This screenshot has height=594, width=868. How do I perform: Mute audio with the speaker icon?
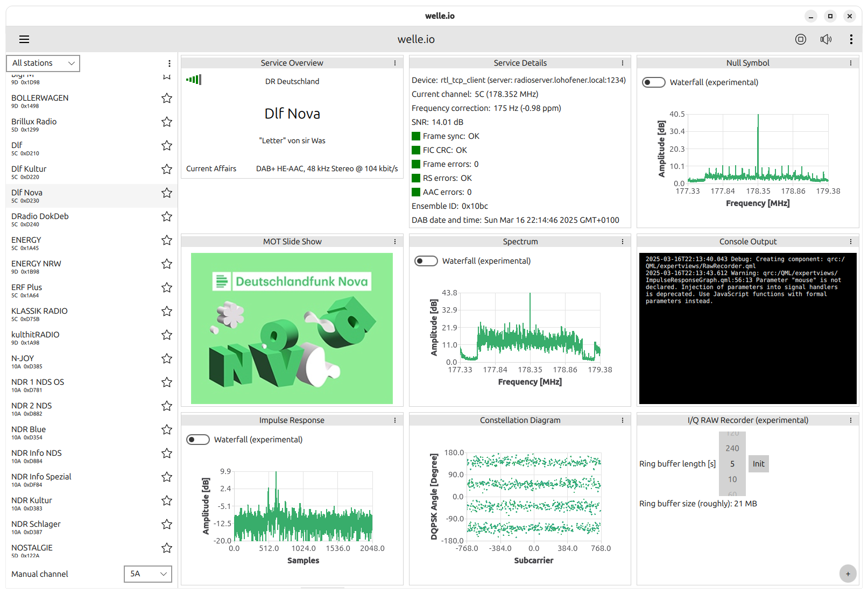[826, 39]
